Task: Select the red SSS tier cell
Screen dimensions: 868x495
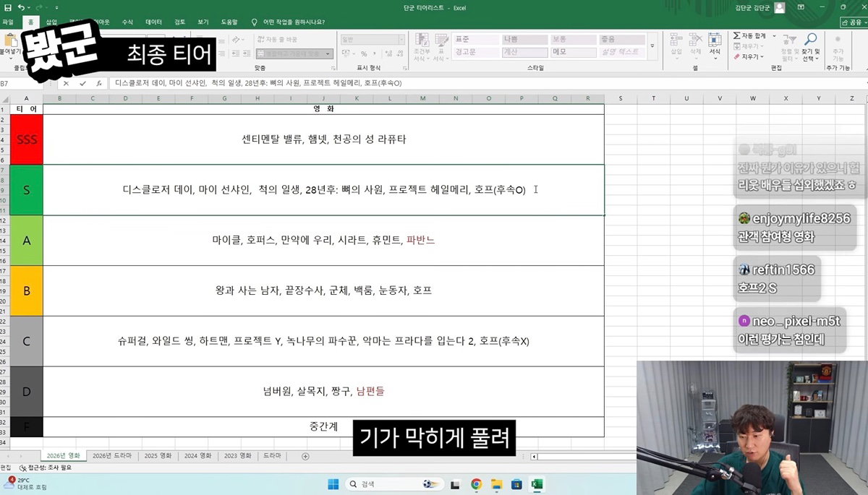Action: coord(27,139)
